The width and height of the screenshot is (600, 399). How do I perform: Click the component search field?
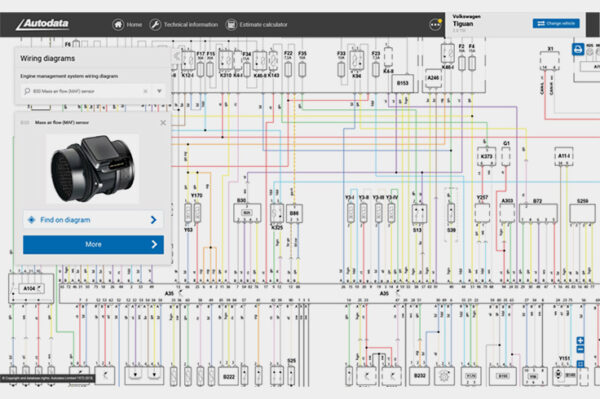tap(94, 91)
